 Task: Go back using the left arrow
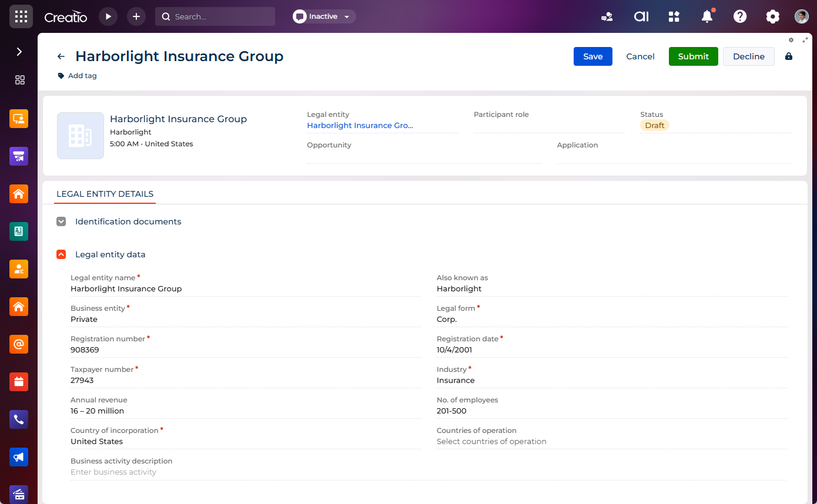61,56
